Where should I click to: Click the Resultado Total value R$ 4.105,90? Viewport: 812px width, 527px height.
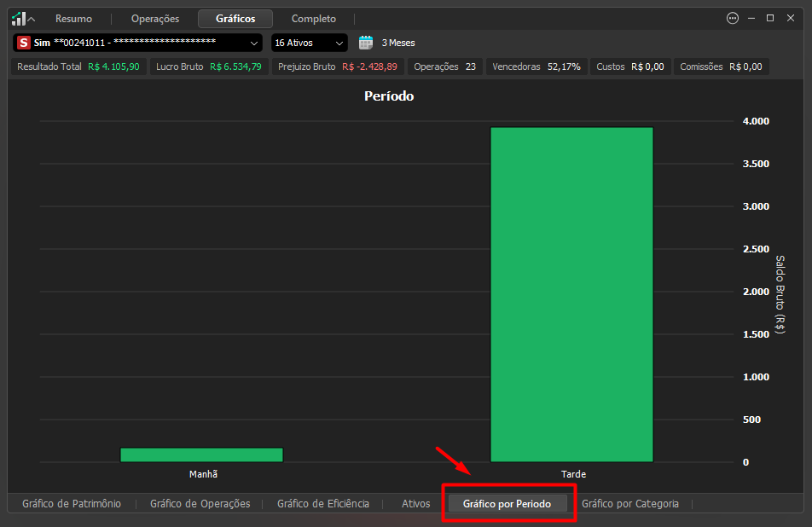click(x=113, y=67)
